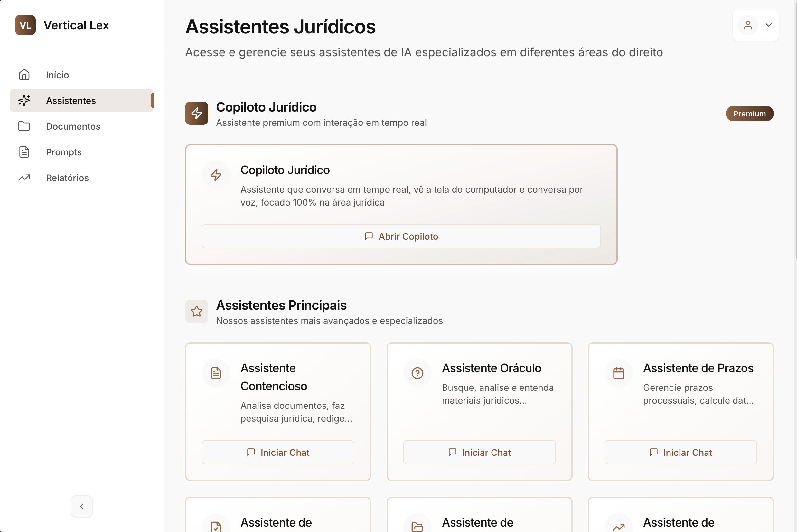Click the document icon beside Prompts

[x=24, y=152]
